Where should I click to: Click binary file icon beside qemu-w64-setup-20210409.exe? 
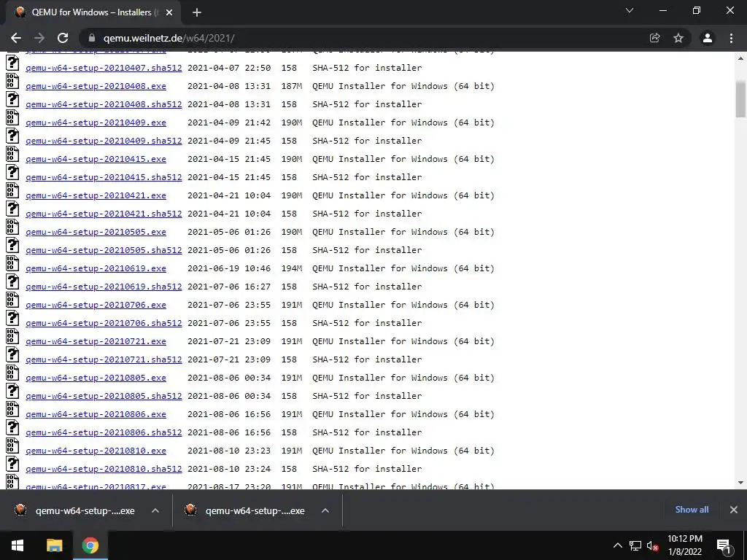12,117
